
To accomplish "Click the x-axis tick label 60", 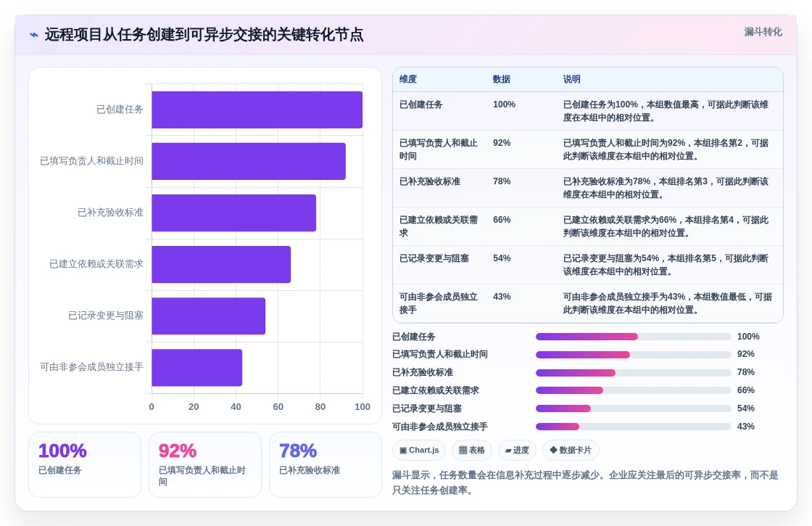I will pos(278,407).
